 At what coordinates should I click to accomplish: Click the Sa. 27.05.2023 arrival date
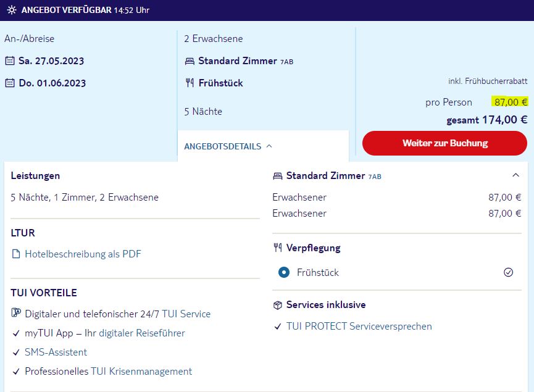coord(51,61)
